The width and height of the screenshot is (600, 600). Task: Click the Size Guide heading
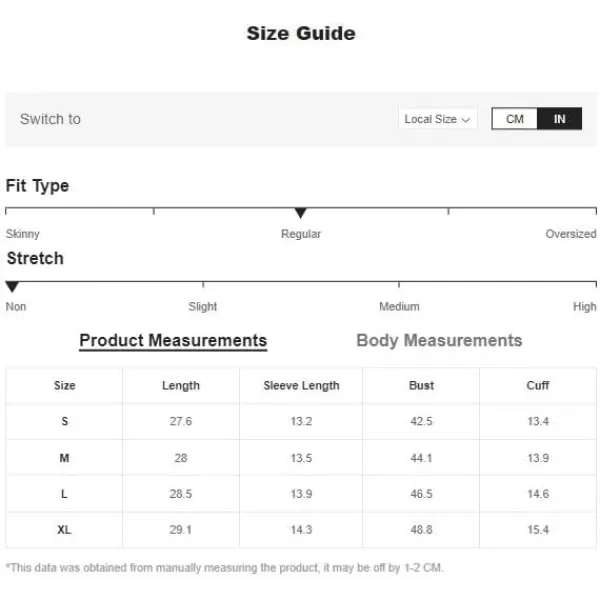(x=301, y=33)
